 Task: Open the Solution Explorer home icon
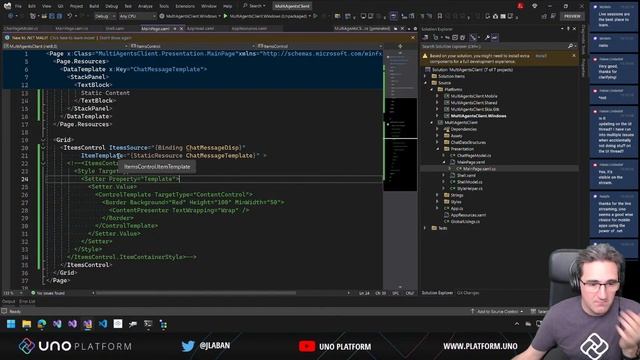pos(425,38)
